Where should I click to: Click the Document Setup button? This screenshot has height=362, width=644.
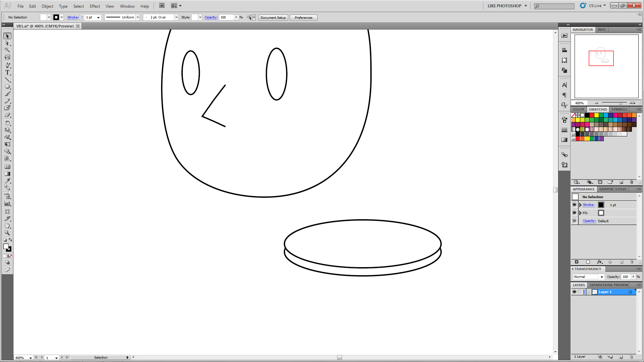tap(273, 17)
